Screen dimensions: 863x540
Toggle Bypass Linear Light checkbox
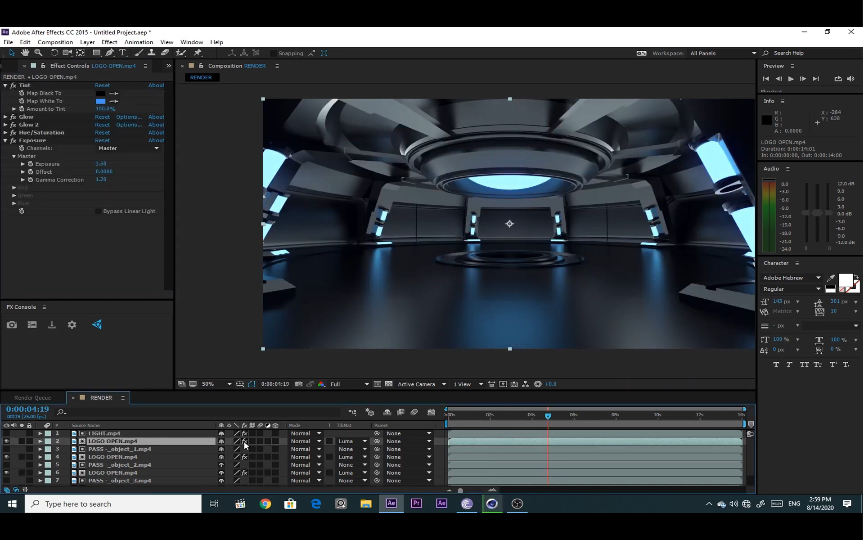point(98,211)
